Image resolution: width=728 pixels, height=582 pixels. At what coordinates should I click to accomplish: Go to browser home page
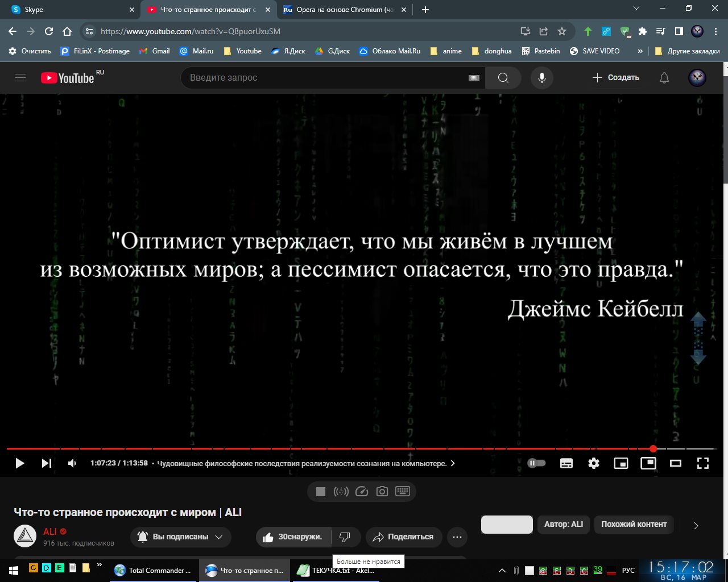click(67, 31)
